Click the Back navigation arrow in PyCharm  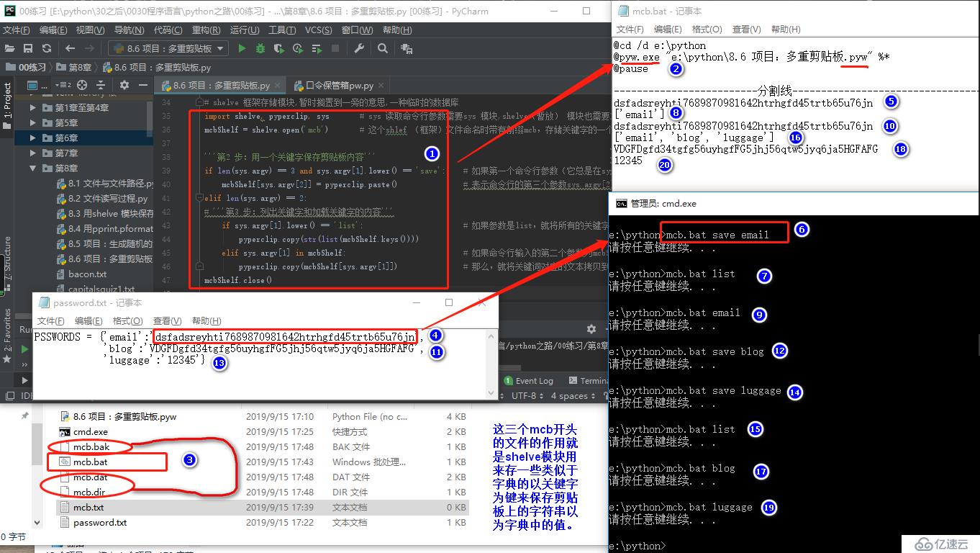(70, 48)
